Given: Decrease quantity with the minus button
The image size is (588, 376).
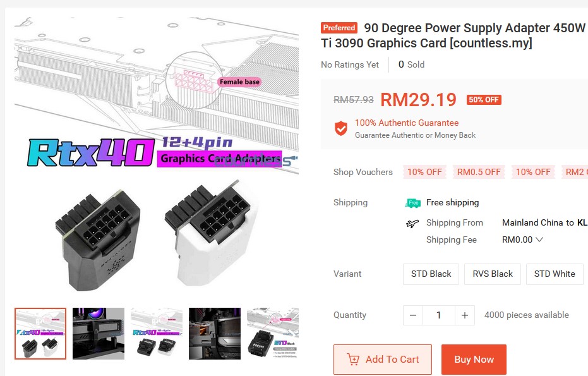Looking at the screenshot, I should 413,315.
